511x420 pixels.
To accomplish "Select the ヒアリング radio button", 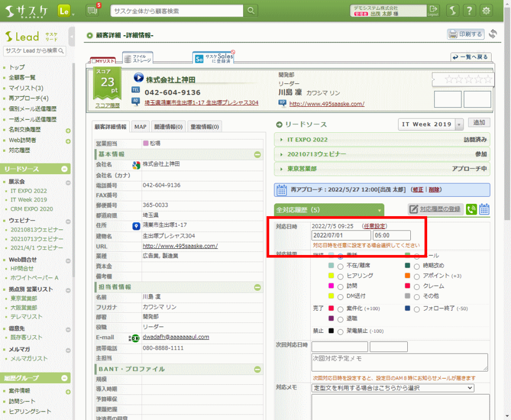I will click(340, 276).
